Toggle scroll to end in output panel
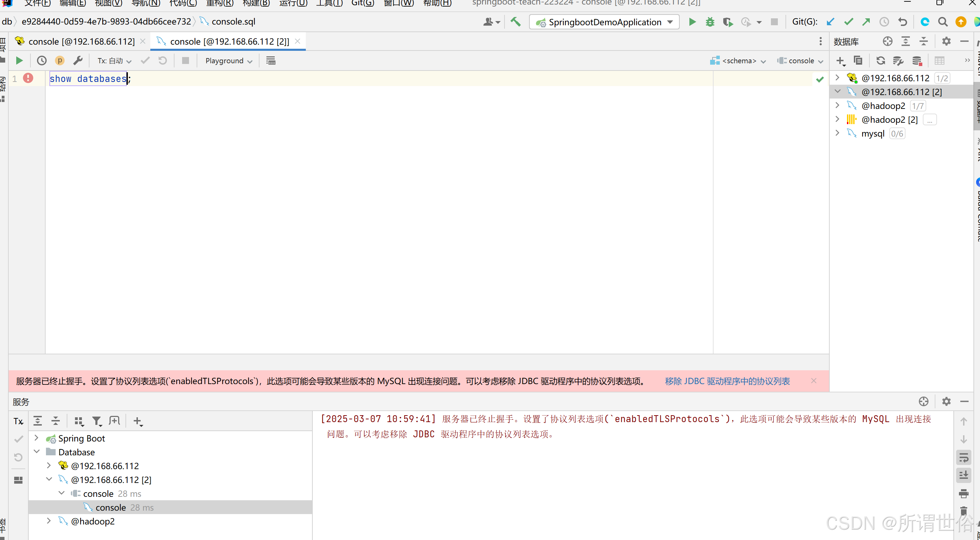 pyautogui.click(x=963, y=475)
